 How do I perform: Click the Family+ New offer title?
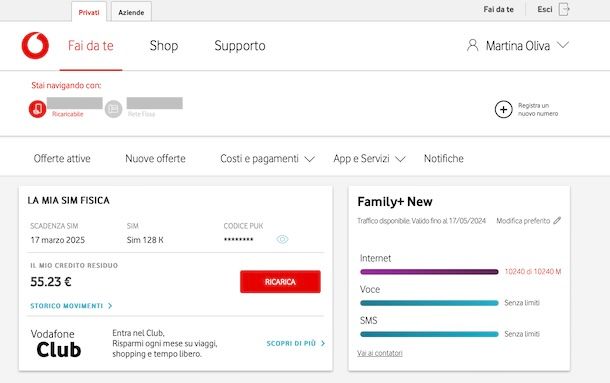[x=395, y=202]
